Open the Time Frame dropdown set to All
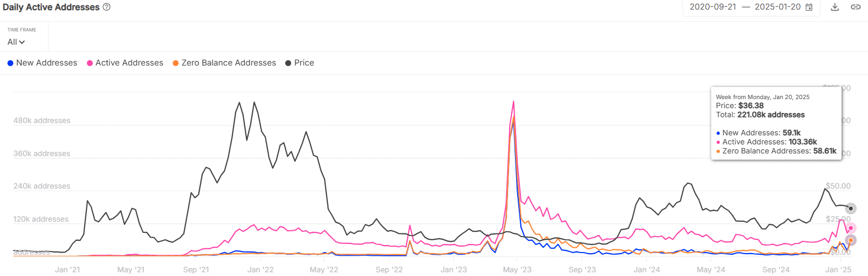Viewport: 868px width, 276px height. pyautogui.click(x=16, y=42)
